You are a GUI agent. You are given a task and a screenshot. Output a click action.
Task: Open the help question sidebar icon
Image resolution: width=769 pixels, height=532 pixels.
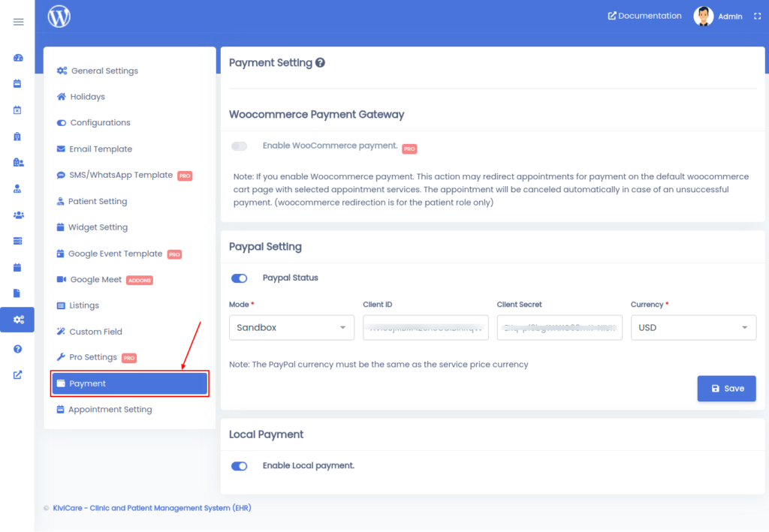[x=18, y=349]
